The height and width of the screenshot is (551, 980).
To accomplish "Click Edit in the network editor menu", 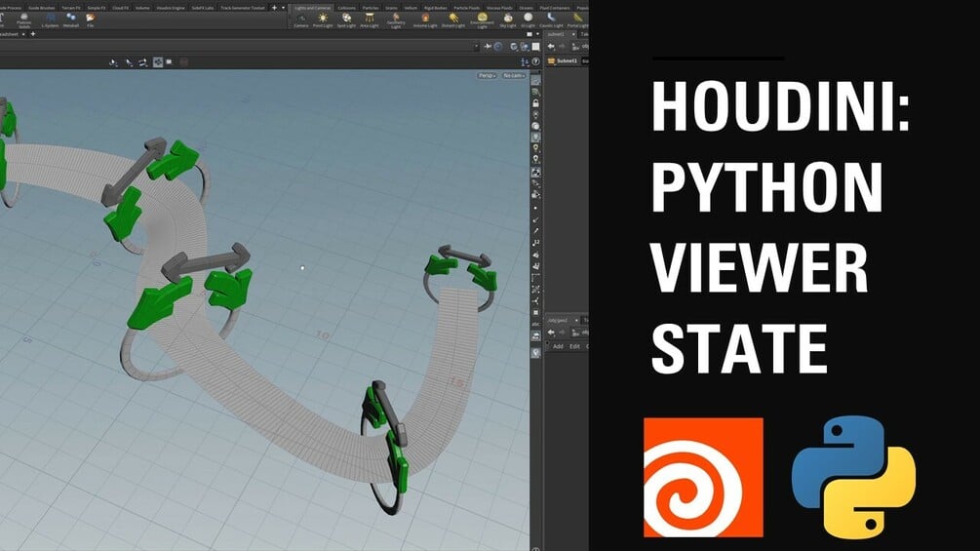I will pyautogui.click(x=574, y=346).
